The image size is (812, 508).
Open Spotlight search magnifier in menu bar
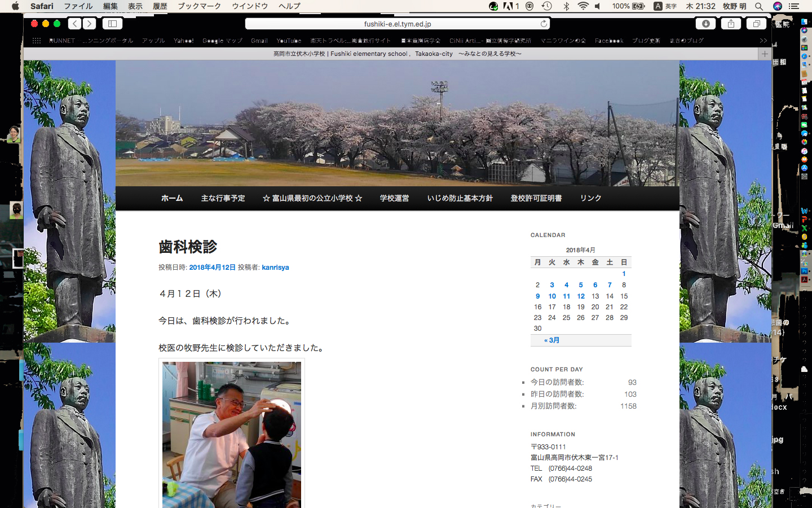pos(759,6)
